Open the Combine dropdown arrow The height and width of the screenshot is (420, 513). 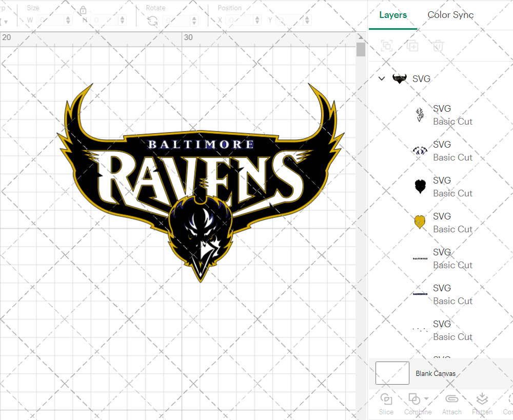[426, 398]
